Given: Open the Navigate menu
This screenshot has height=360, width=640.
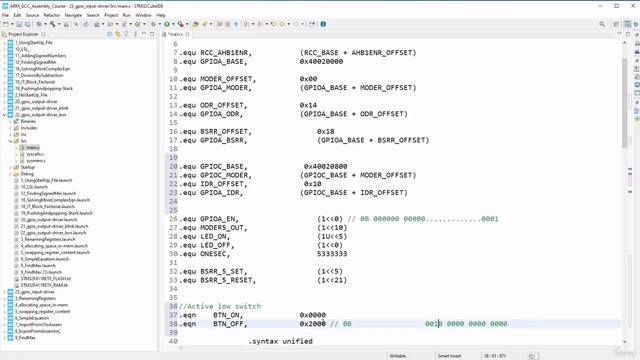Looking at the screenshot, I should click(x=73, y=15).
